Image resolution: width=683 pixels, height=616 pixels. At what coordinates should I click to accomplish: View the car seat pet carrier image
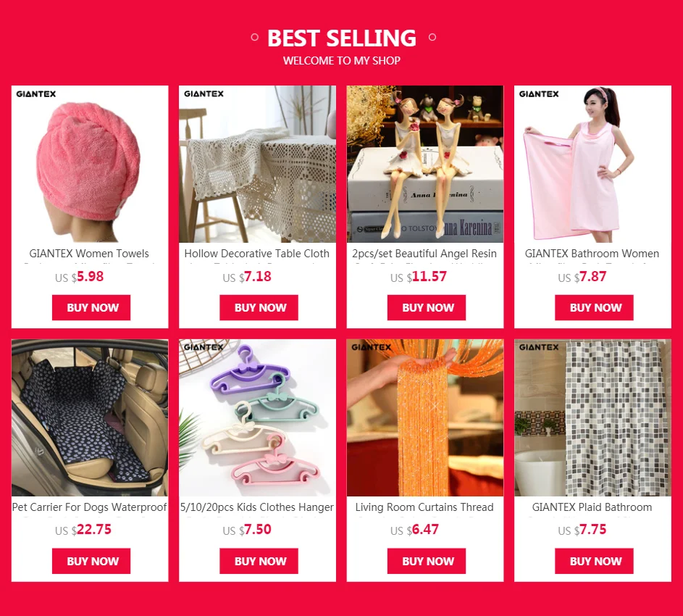90,417
